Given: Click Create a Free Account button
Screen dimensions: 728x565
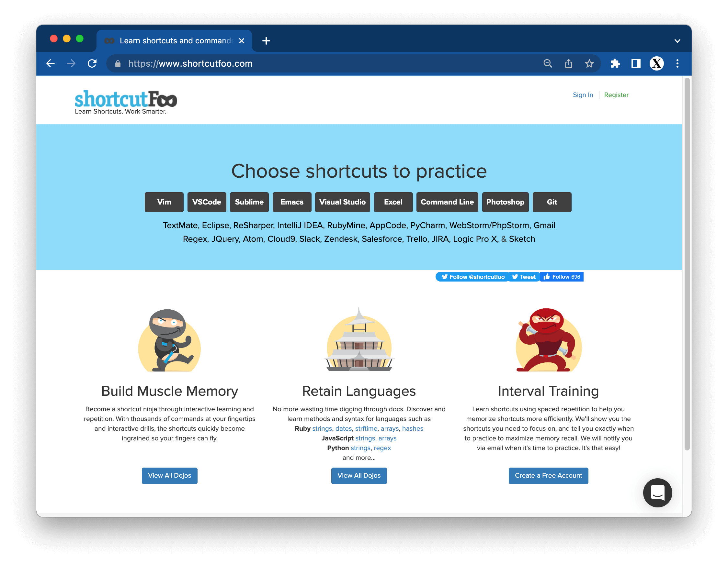Looking at the screenshot, I should pos(548,475).
